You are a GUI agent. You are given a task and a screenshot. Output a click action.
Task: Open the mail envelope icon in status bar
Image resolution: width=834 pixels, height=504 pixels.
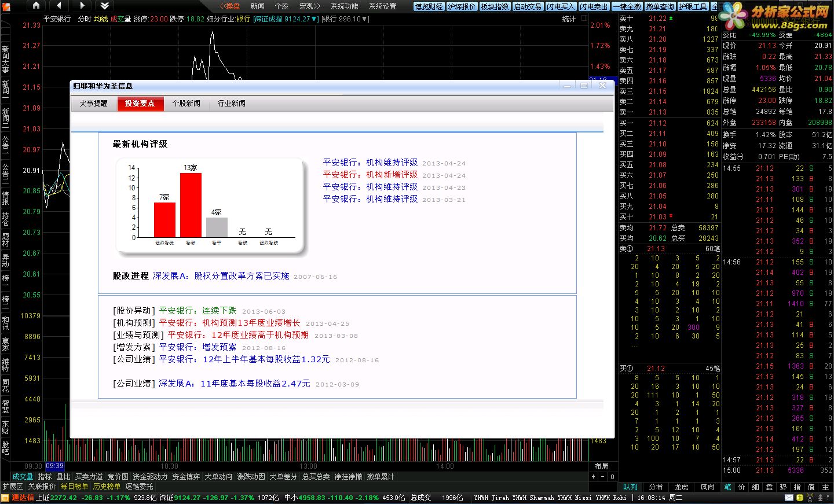coord(789,498)
